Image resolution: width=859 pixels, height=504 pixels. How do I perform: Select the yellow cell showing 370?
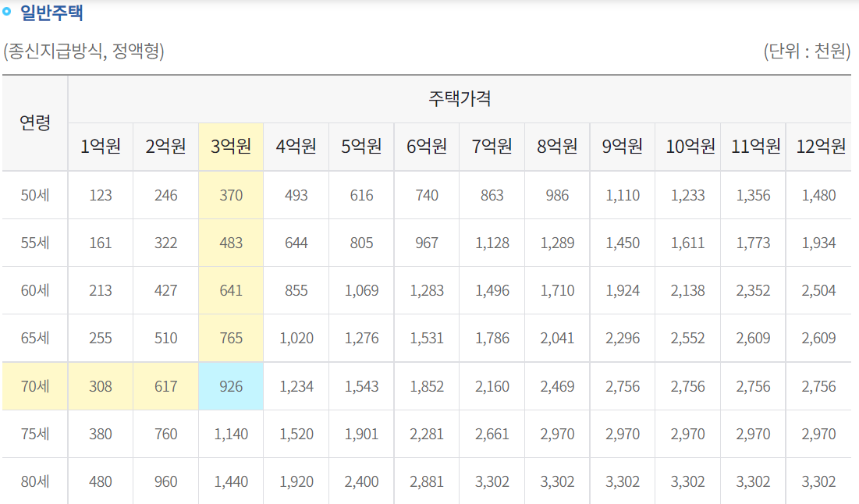pyautogui.click(x=231, y=194)
